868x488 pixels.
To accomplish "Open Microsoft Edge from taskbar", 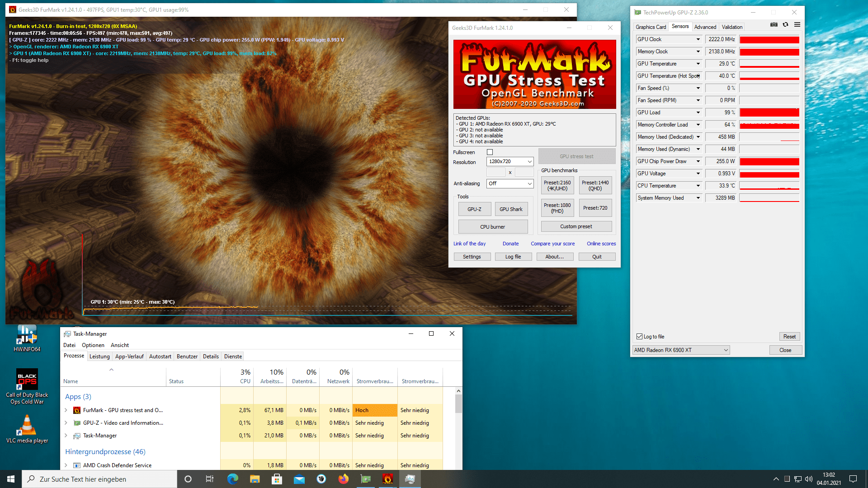I will [x=232, y=479].
